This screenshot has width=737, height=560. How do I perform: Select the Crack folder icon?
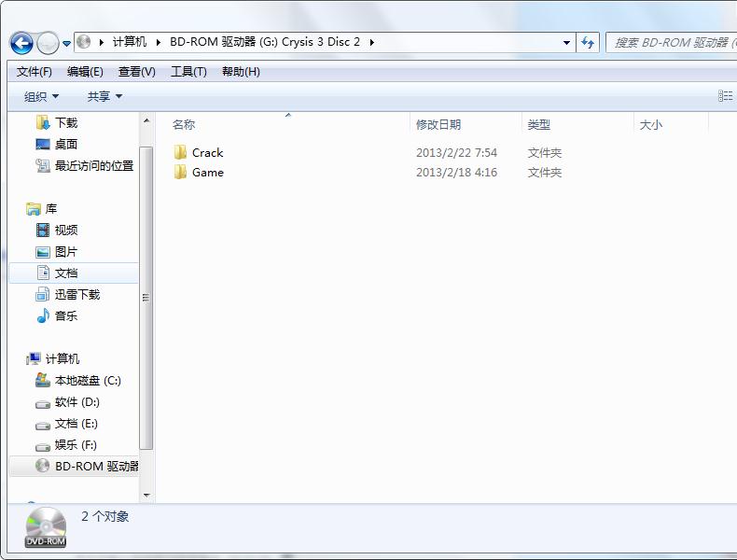coord(180,152)
